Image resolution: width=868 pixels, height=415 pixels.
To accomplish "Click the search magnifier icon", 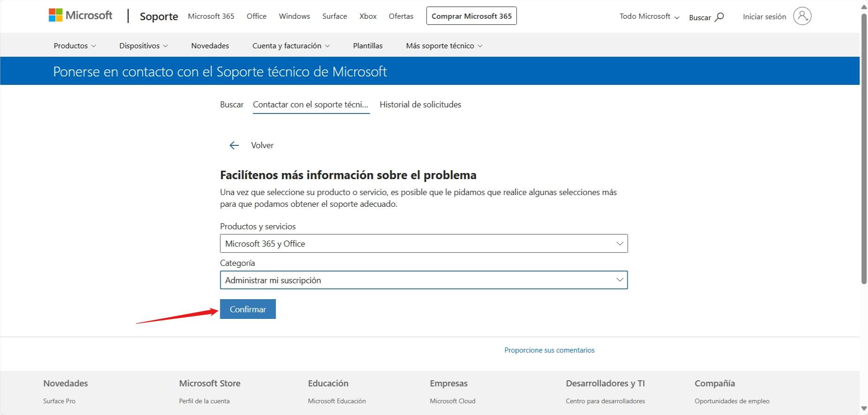I will point(719,17).
